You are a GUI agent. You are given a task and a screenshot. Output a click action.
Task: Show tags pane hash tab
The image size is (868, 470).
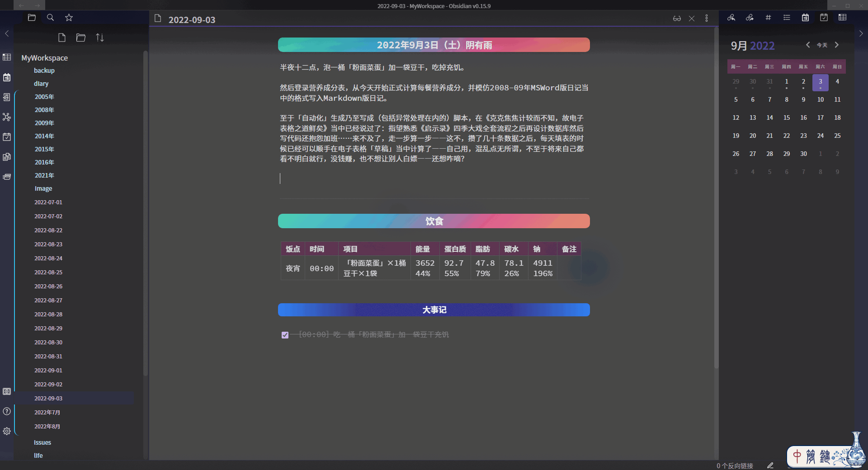point(768,18)
